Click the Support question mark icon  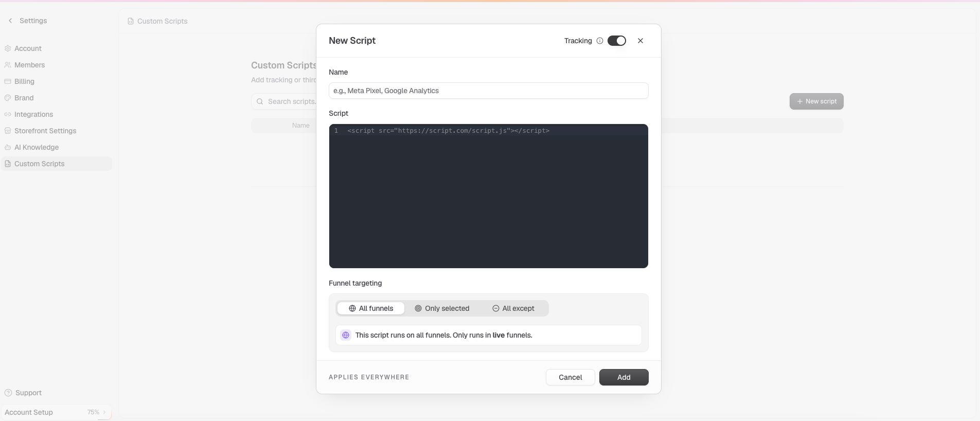click(x=8, y=393)
